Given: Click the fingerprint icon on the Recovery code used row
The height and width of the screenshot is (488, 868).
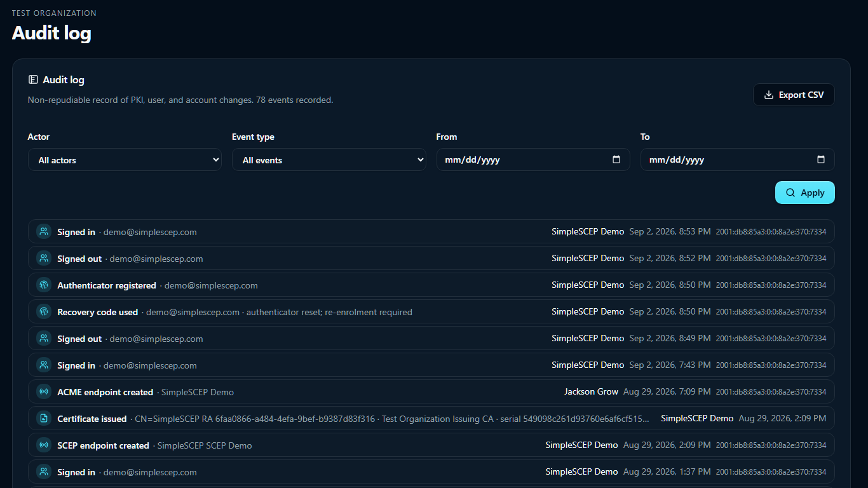Looking at the screenshot, I should tap(44, 312).
